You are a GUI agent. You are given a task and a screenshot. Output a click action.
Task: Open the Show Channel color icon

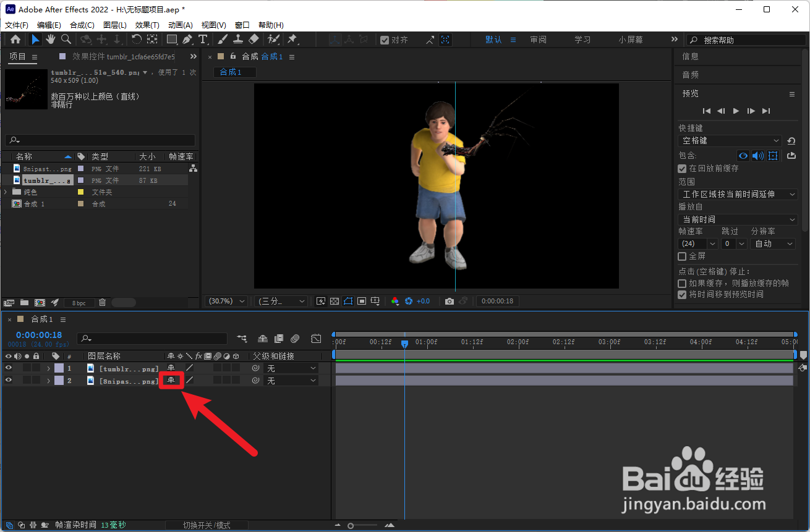coord(395,302)
